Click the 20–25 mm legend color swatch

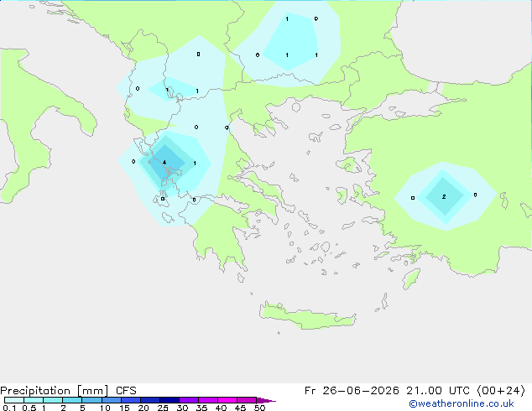[149, 400]
